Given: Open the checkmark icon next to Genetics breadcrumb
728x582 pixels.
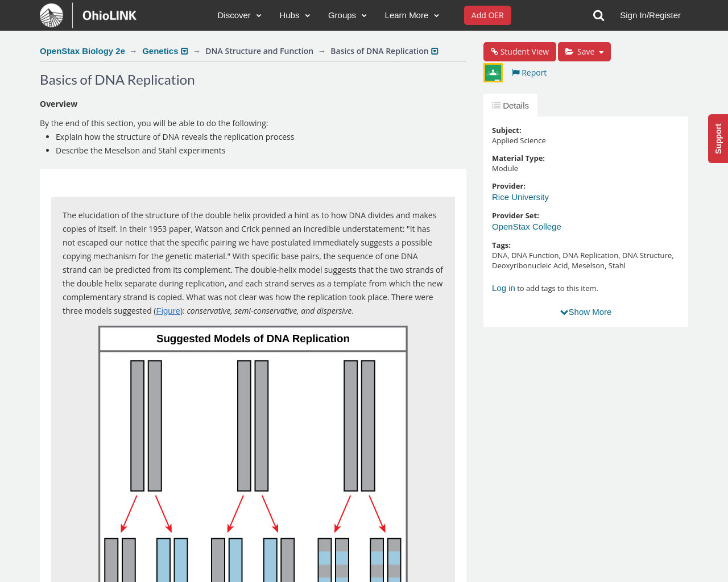Looking at the screenshot, I should 185,50.
